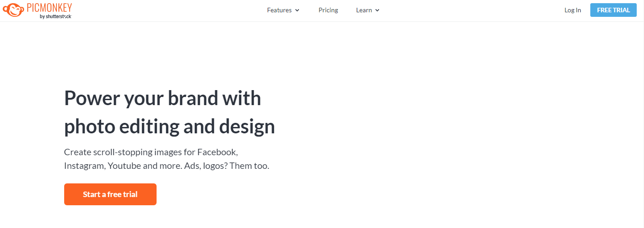This screenshot has width=644, height=228.
Task: Expand the chevron next to Features
Action: coord(297,10)
